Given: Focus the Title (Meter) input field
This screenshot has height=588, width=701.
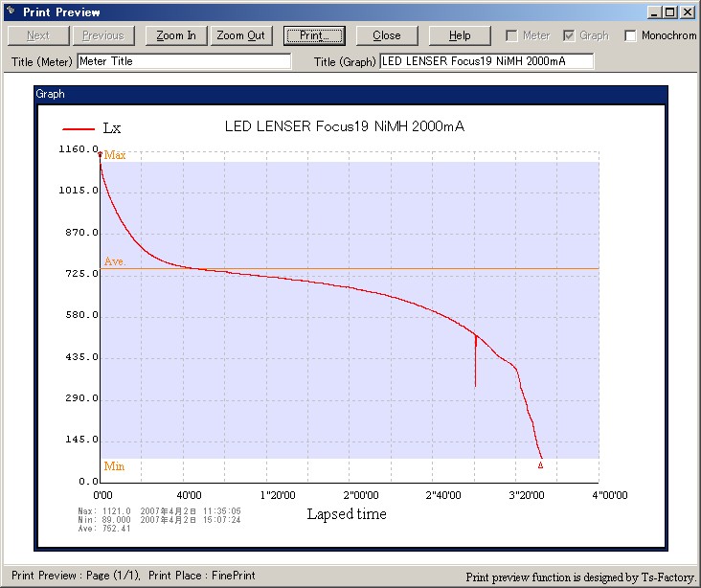Looking at the screenshot, I should (x=184, y=61).
